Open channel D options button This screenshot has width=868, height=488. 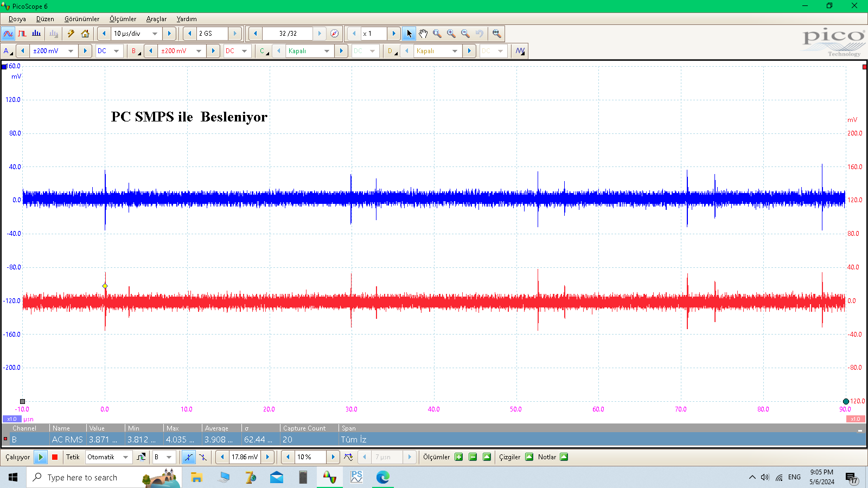pos(392,51)
